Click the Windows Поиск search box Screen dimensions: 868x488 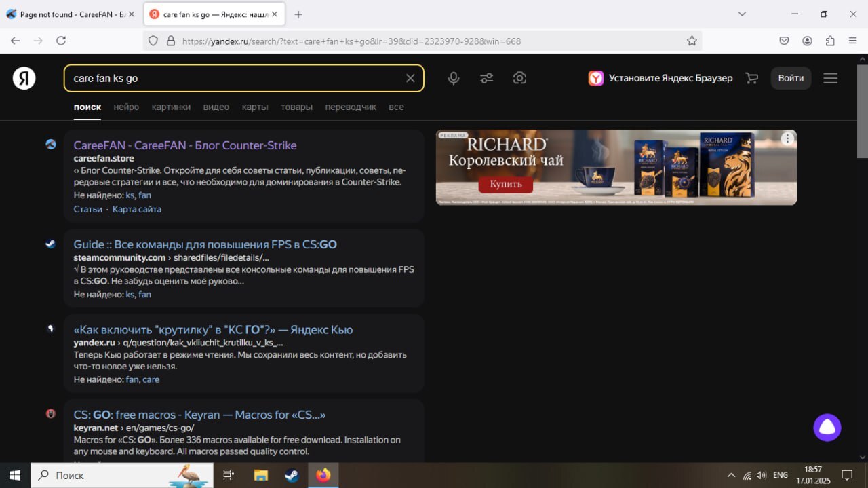[x=122, y=475]
